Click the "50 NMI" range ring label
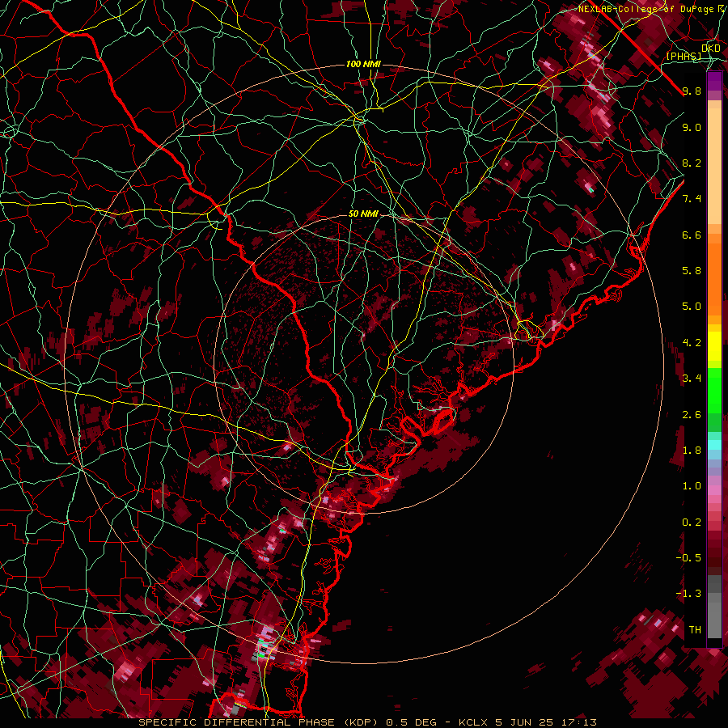The height and width of the screenshot is (728, 728). click(x=363, y=214)
